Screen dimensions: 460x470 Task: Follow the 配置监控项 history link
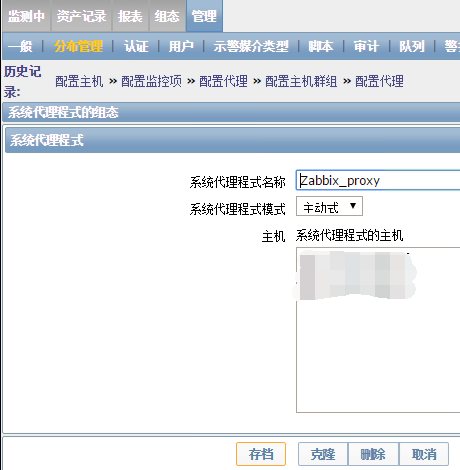(x=151, y=81)
